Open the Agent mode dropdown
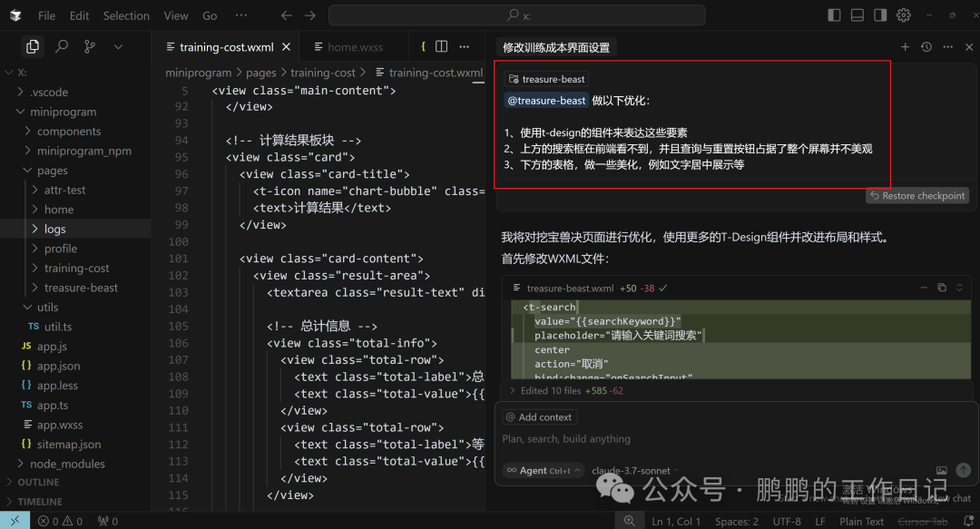Screen dimensions: 980x529 (x=544, y=470)
